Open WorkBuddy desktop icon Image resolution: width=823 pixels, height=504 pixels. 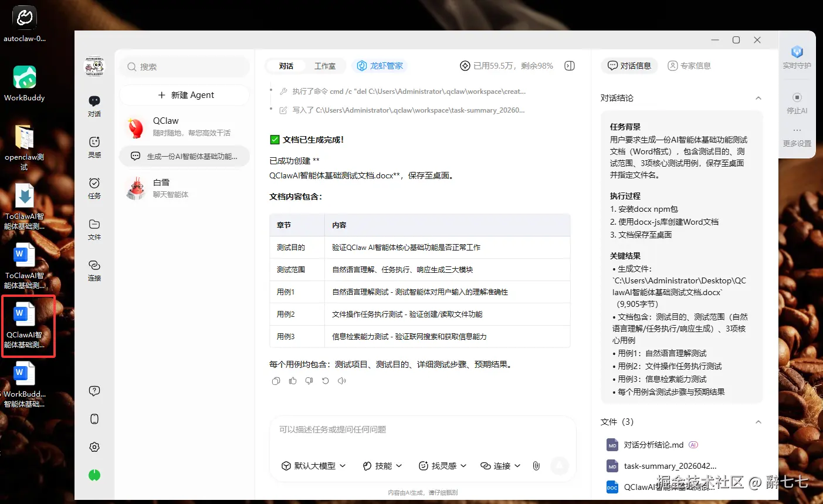pyautogui.click(x=25, y=83)
